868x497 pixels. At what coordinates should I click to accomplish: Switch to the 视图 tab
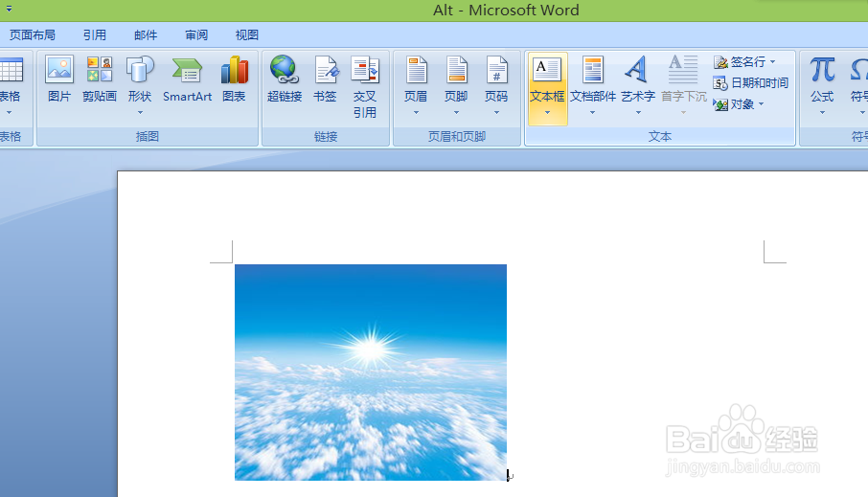247,34
